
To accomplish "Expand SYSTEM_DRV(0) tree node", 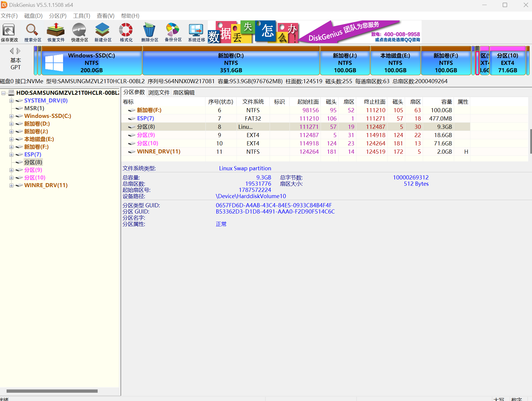I will tap(11, 101).
